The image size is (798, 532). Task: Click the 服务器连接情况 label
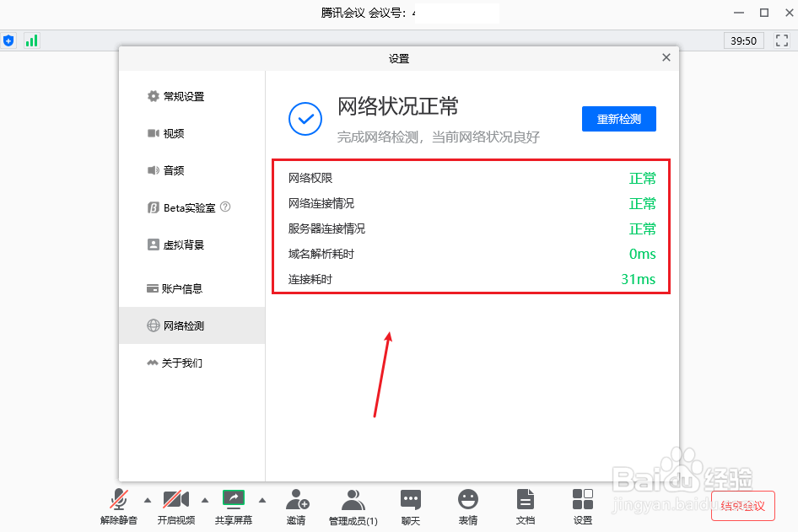coord(326,228)
